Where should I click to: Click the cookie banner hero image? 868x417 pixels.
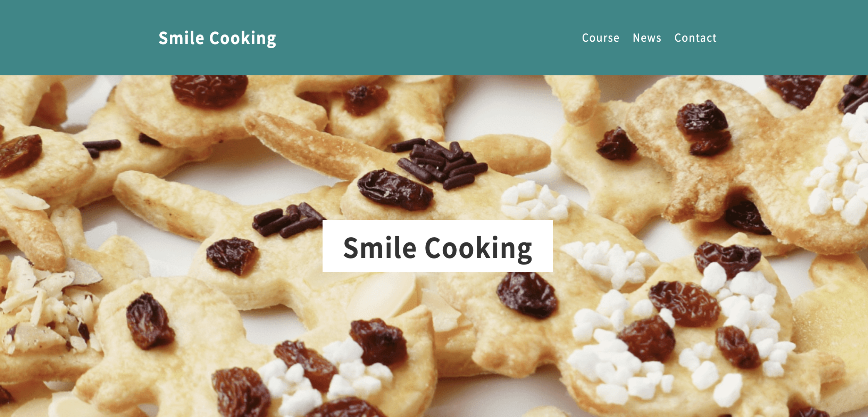(434, 246)
